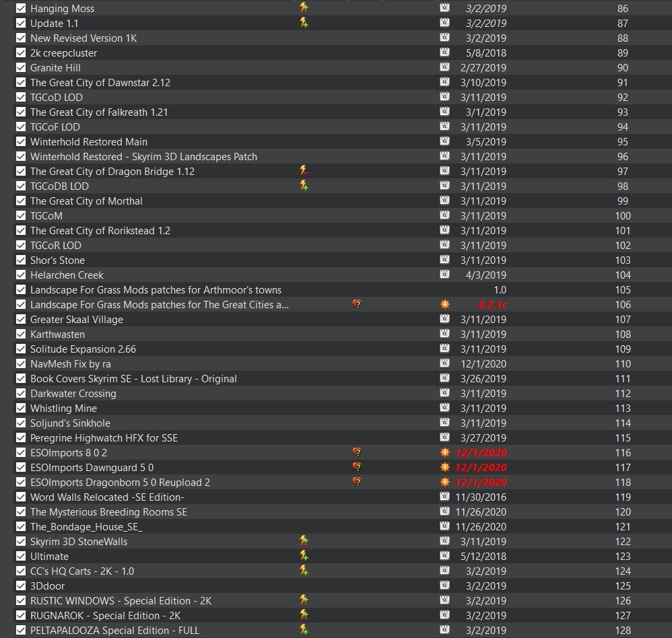Uncheck Whistling Mine to disable it

(20, 408)
